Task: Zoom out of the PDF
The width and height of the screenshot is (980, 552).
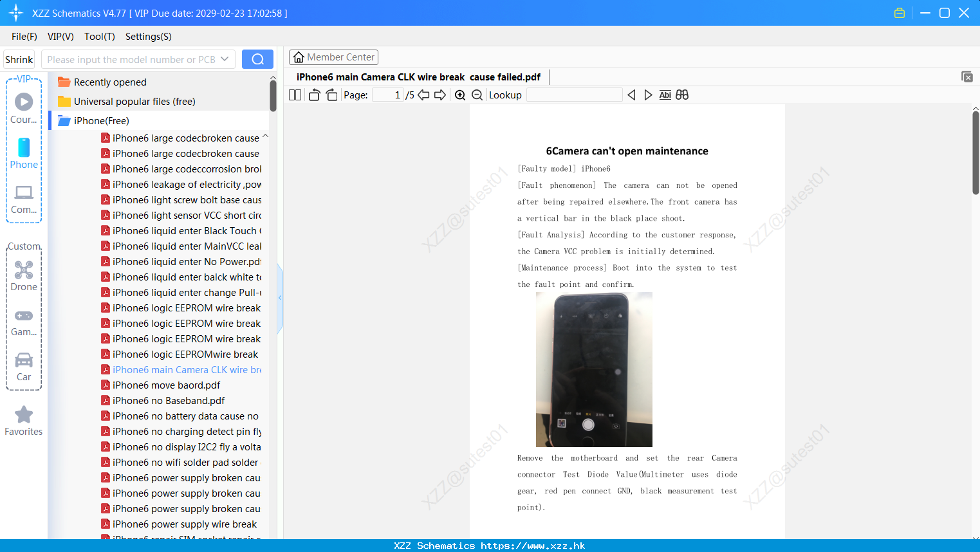Action: (477, 95)
